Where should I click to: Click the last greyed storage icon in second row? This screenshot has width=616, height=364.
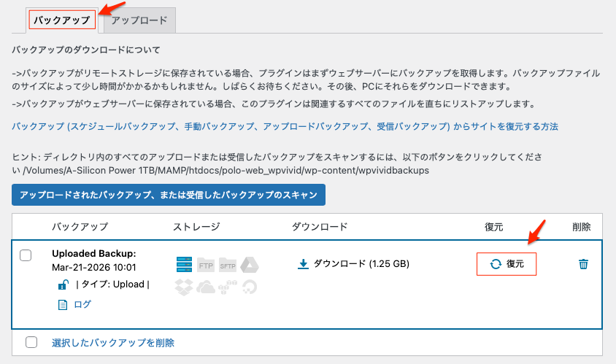[250, 287]
